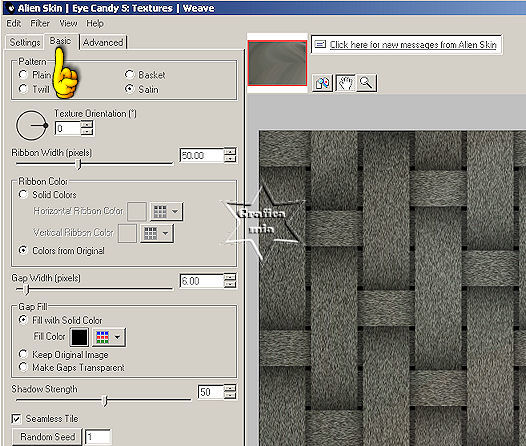
Task: Click the Alien Skin title bar icon
Action: coord(11,8)
